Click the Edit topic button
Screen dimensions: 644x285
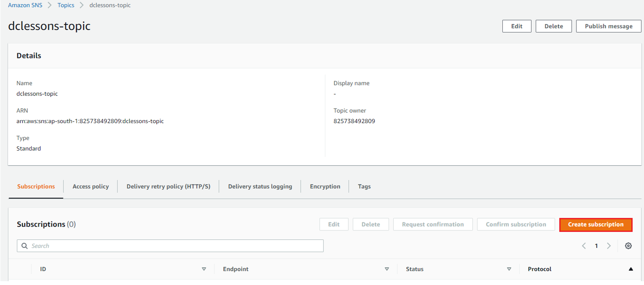(517, 26)
